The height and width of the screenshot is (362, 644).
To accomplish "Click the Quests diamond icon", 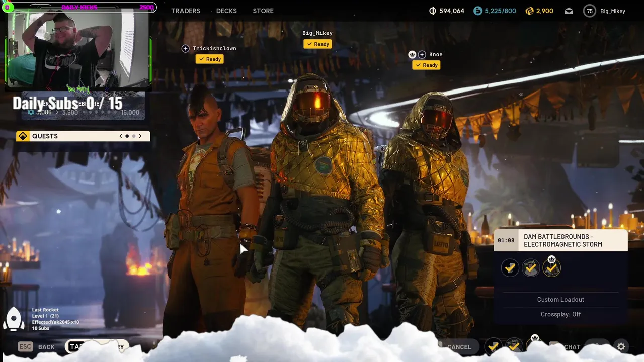I will [x=23, y=136].
